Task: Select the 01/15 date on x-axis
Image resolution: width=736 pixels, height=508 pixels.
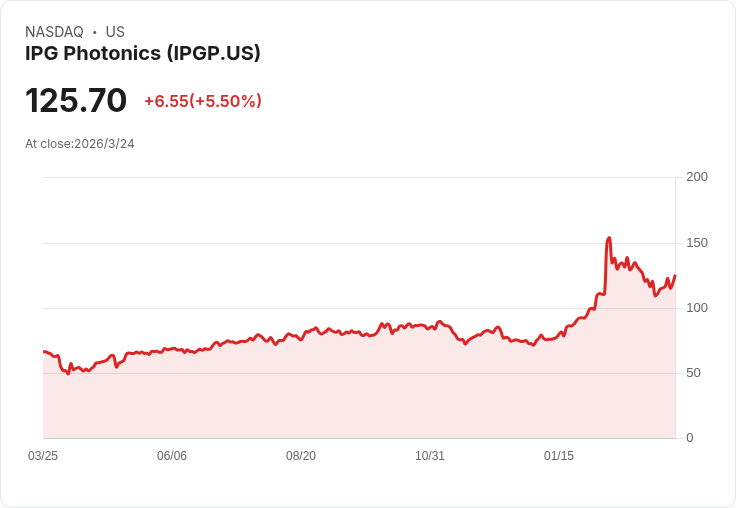Action: pyautogui.click(x=559, y=456)
